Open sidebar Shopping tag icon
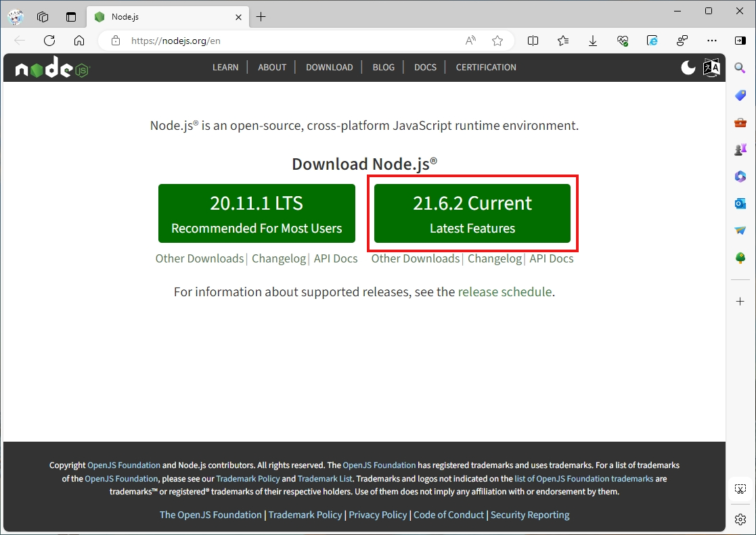The height and width of the screenshot is (535, 756). point(740,95)
